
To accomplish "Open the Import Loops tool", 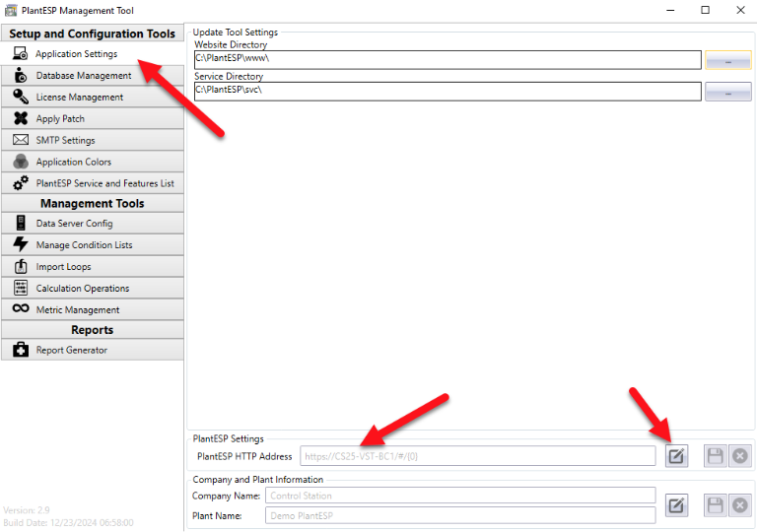I will (x=93, y=266).
